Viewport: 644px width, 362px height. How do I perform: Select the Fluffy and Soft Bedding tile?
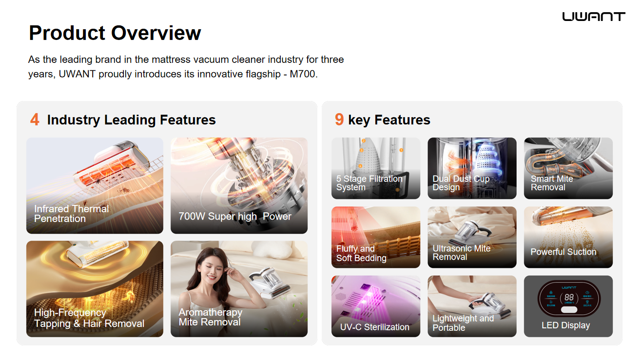point(375,237)
